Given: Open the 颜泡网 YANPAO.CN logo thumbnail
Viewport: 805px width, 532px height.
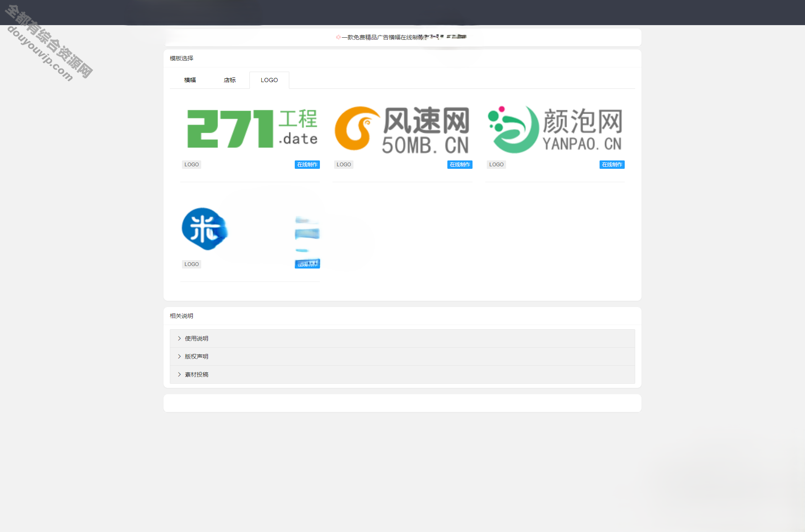Looking at the screenshot, I should (x=555, y=129).
